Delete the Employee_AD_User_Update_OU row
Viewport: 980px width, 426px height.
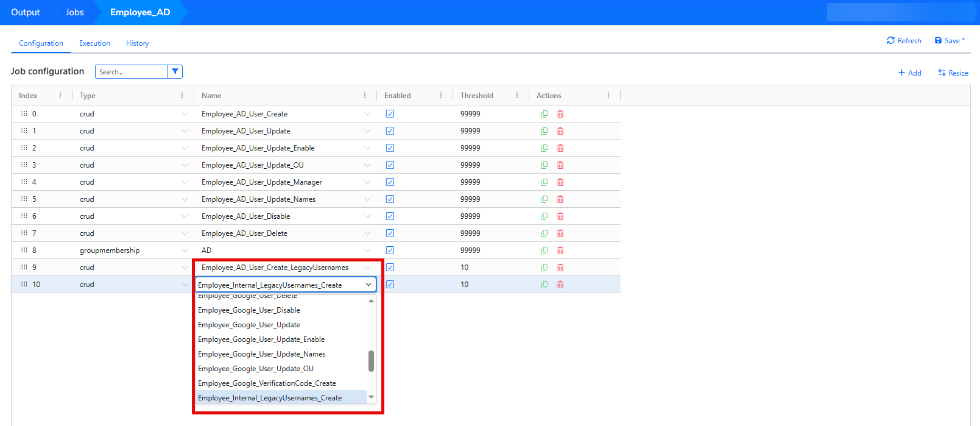(560, 165)
